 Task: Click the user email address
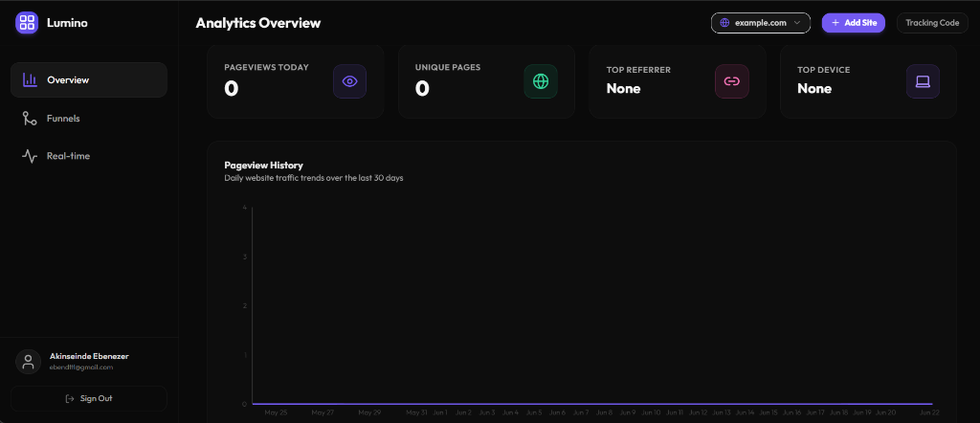coord(81,367)
